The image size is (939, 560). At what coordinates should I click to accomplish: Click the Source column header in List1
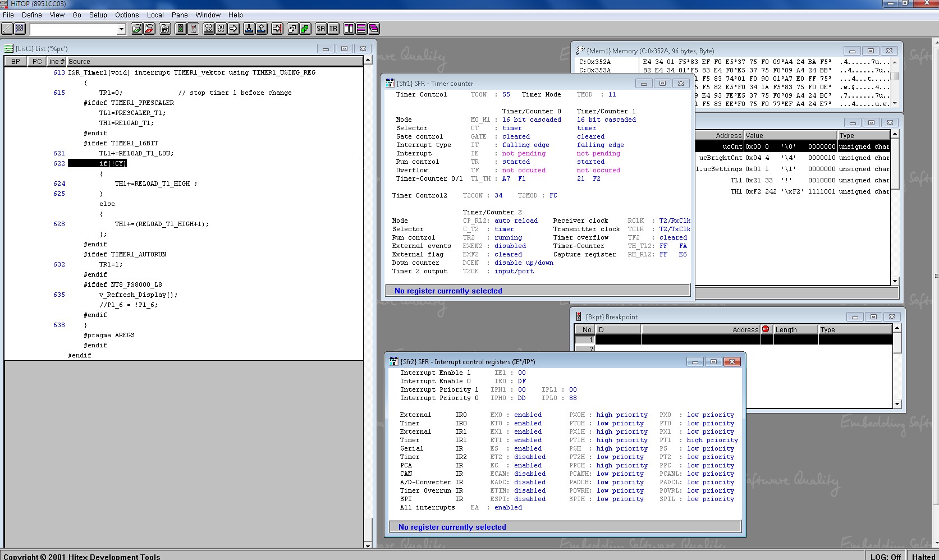click(215, 62)
